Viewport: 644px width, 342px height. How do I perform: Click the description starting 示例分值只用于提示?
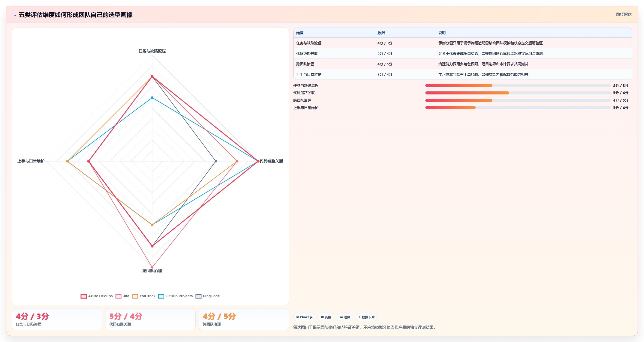[x=490, y=43]
